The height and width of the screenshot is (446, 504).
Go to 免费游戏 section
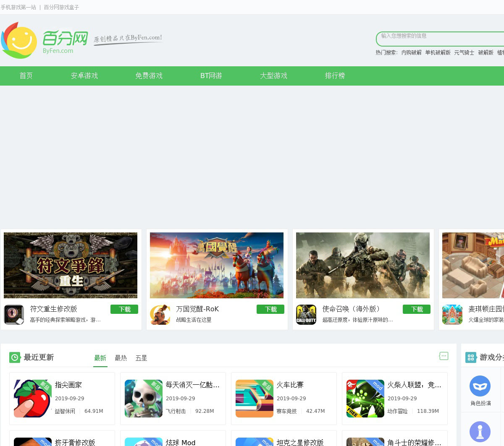[149, 76]
